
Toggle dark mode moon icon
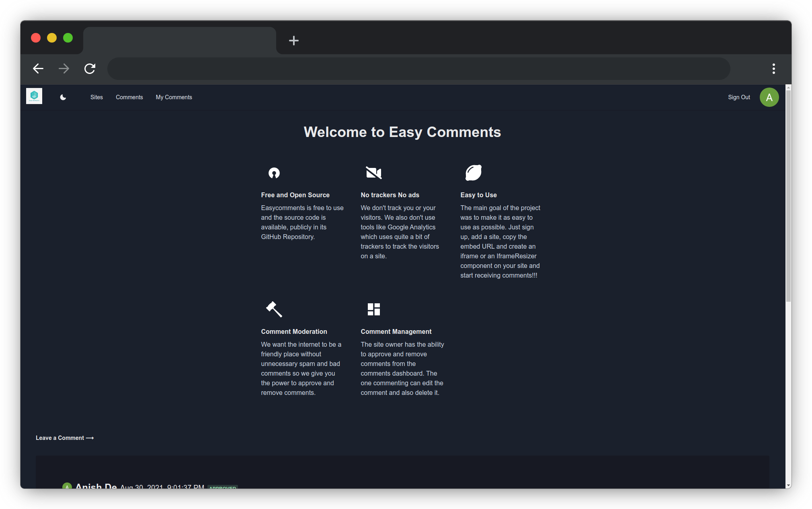[x=63, y=97]
